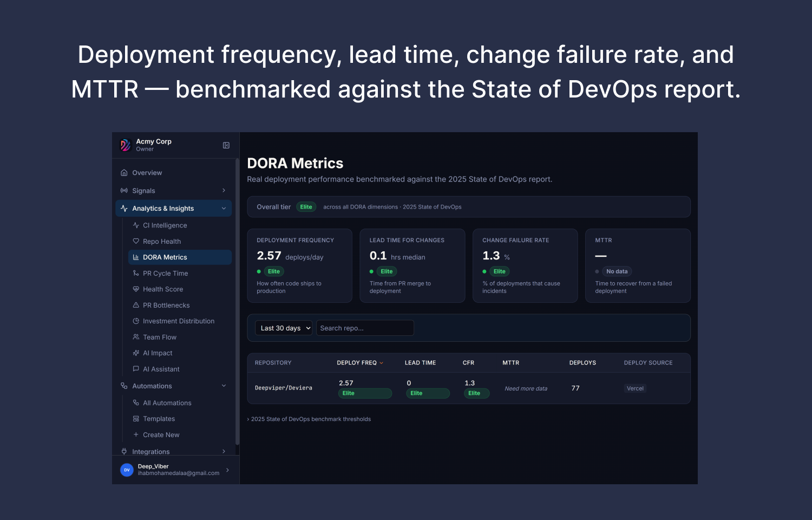This screenshot has width=812, height=520.
Task: Click the Vercel deploy source badge
Action: tap(635, 388)
